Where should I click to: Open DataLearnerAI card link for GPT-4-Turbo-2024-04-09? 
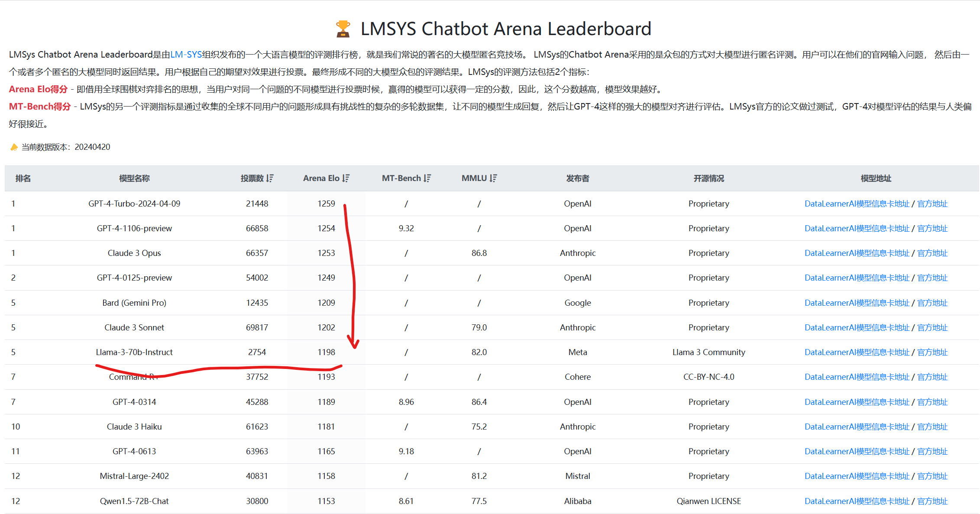coord(857,204)
